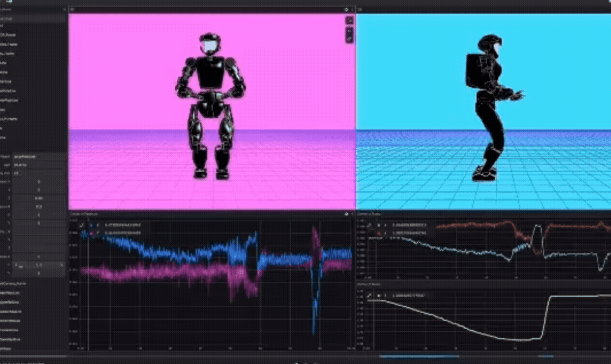The image size is (611, 364).
Task: Open settings gear of the pink 3D panel
Action: 346,10
